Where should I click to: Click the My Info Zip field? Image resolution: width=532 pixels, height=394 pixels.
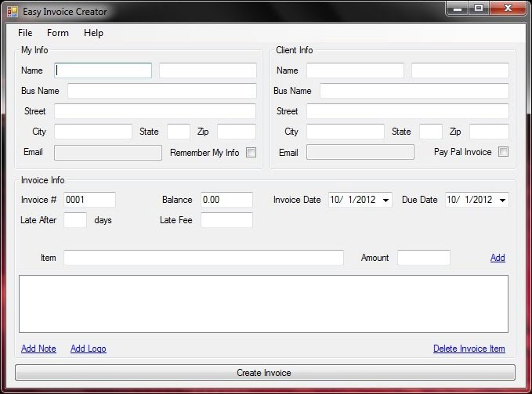(237, 132)
